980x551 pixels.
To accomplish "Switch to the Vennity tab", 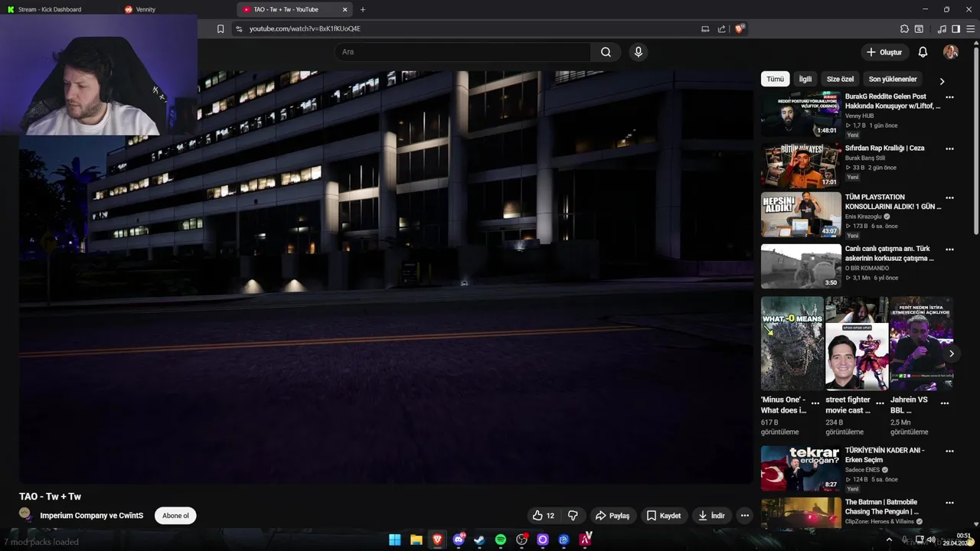I will pos(145,10).
